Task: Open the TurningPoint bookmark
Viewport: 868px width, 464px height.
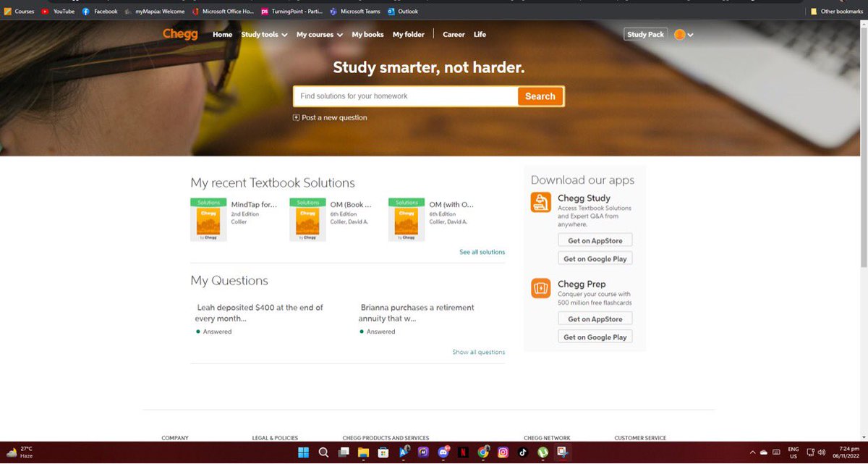Action: [292, 12]
